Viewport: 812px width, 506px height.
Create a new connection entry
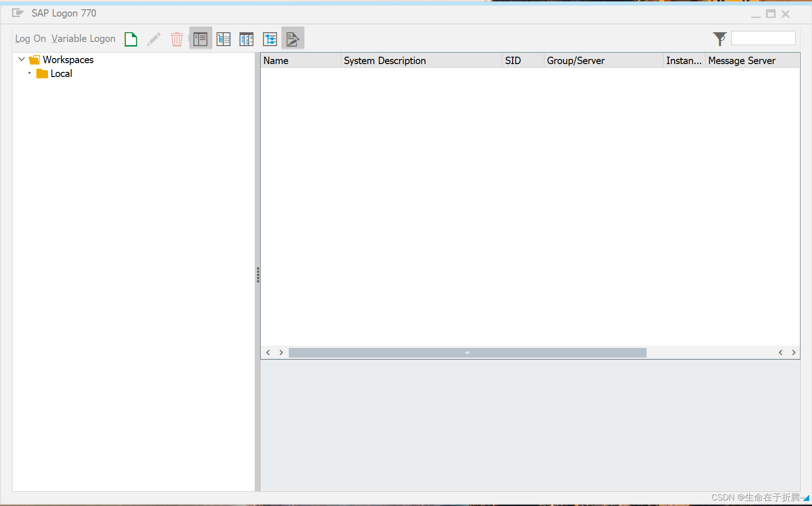click(131, 39)
